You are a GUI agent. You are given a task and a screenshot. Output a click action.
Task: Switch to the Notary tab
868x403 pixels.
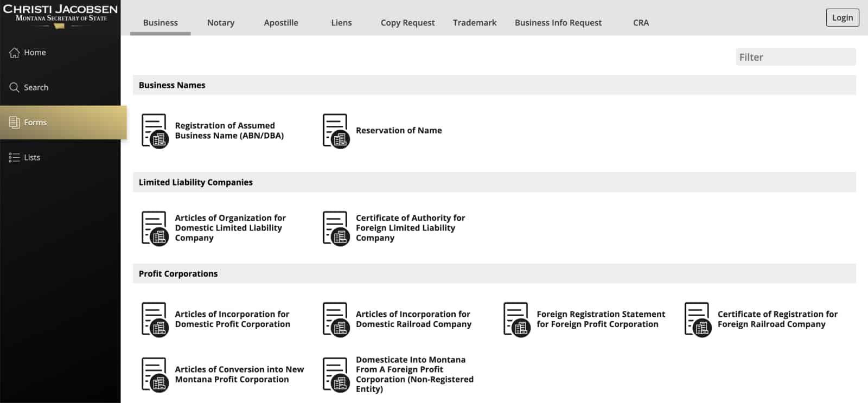tap(221, 23)
